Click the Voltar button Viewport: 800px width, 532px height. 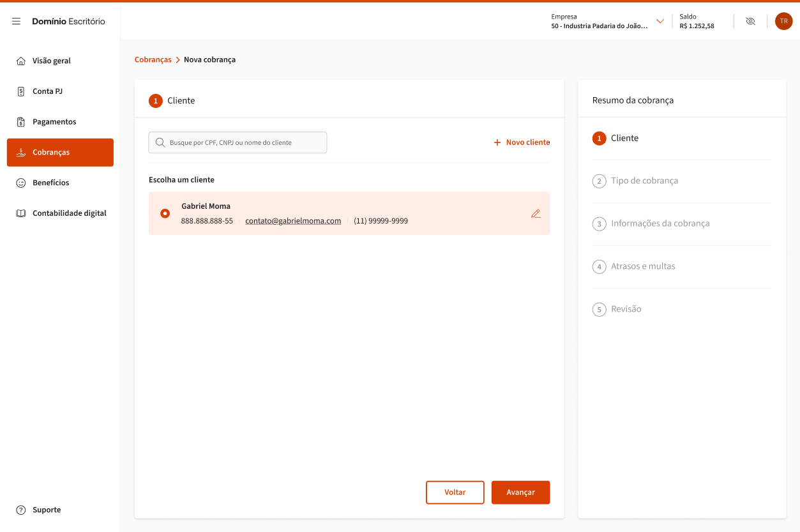pos(455,492)
